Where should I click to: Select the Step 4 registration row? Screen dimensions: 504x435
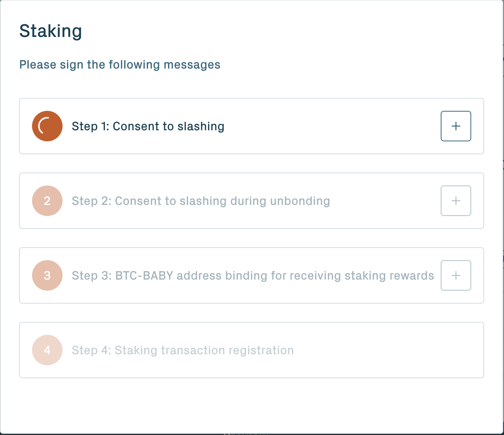click(251, 350)
